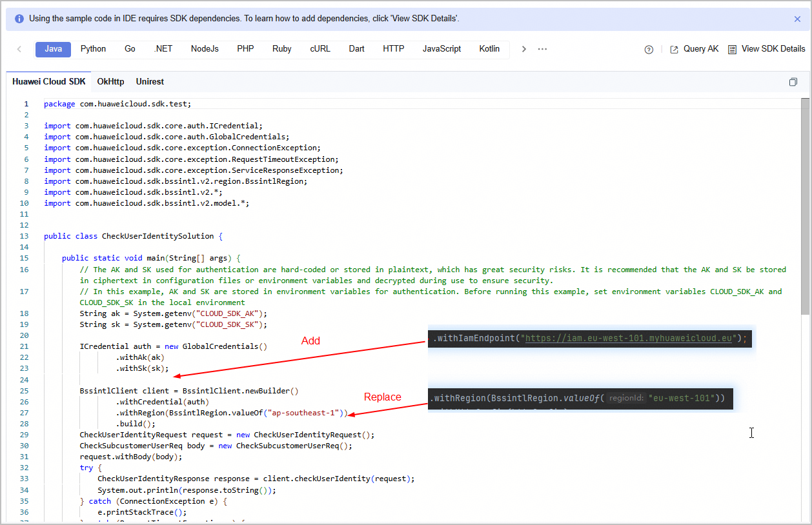Click the bssintl.v2.model import line
The height and width of the screenshot is (525, 812).
click(x=147, y=203)
